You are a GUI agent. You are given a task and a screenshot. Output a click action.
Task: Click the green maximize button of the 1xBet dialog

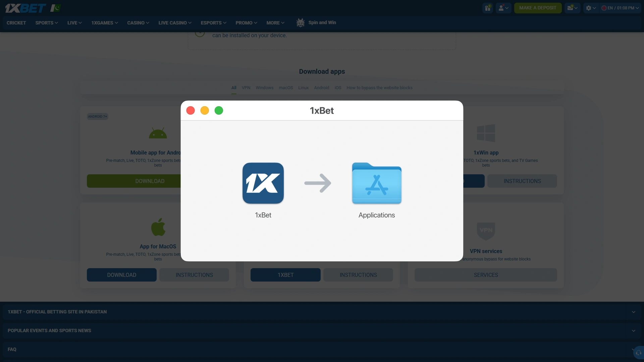tap(219, 111)
